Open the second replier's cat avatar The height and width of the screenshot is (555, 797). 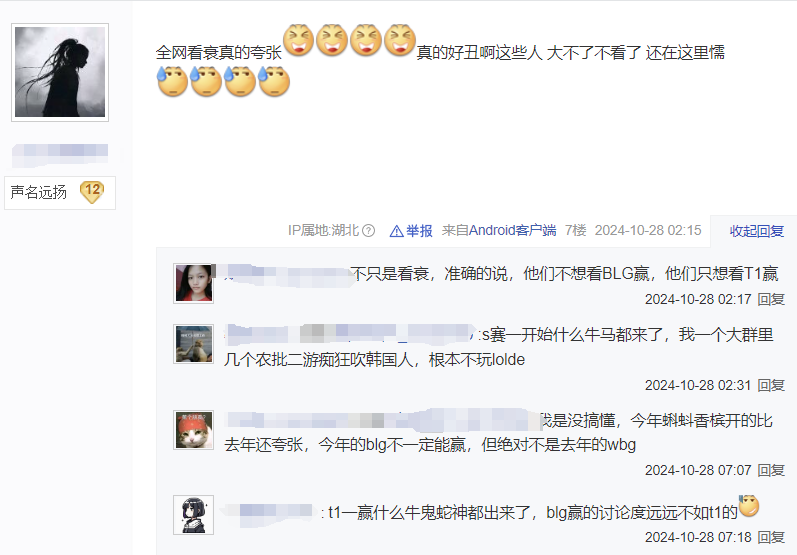194,344
